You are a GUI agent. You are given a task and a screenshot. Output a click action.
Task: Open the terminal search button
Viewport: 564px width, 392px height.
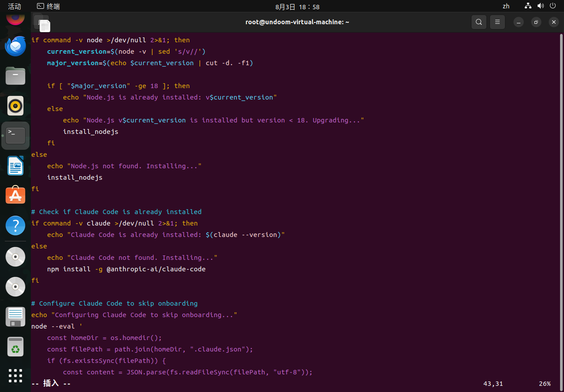pos(479,22)
